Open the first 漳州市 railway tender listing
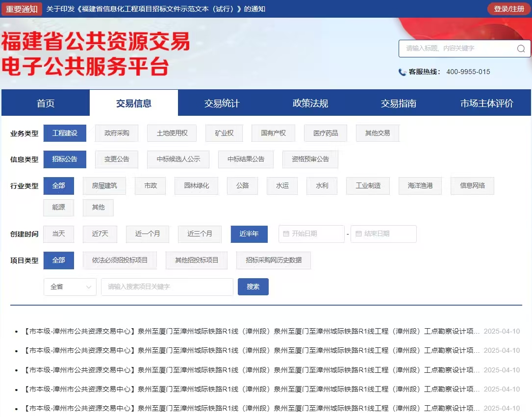Screen dimensions: 532x417 pos(252,331)
